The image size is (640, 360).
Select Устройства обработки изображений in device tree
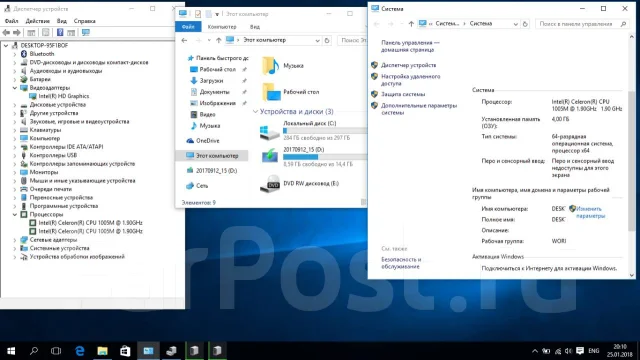tap(77, 257)
